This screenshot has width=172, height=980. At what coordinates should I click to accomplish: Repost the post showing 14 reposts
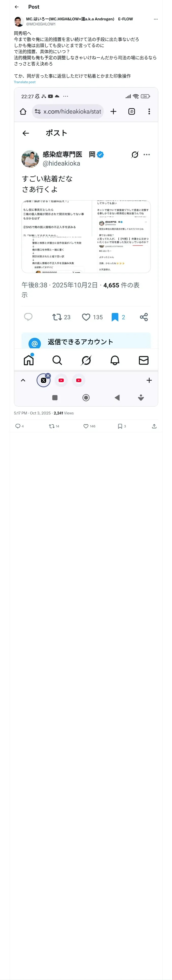[x=52, y=426]
